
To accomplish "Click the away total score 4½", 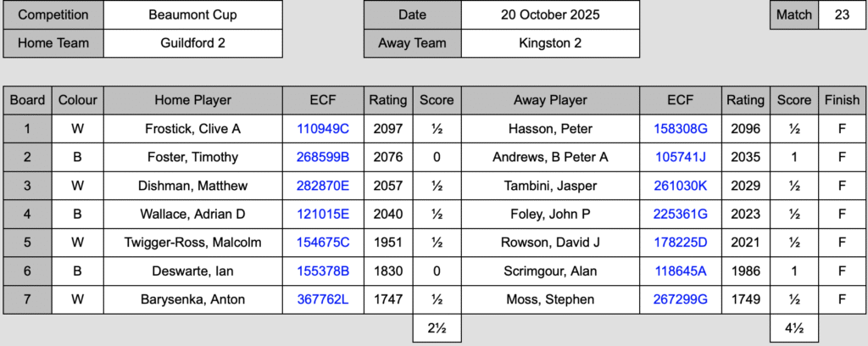I will tap(794, 329).
